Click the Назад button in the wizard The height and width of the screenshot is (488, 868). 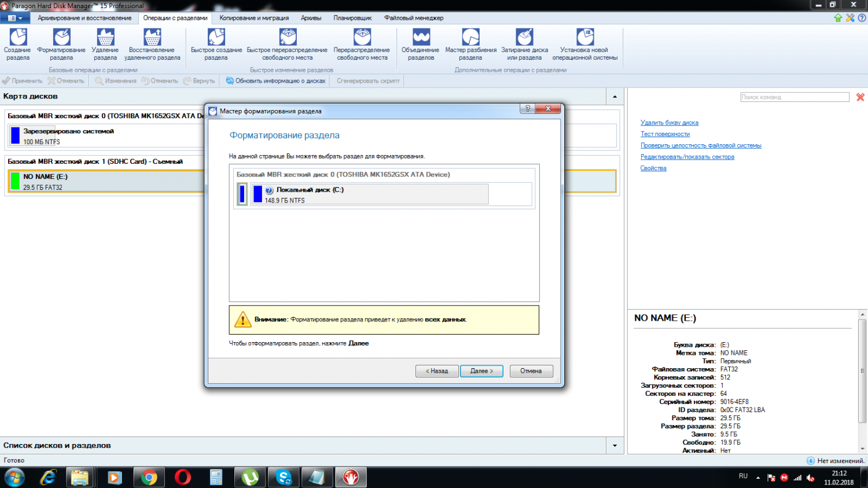coord(437,371)
